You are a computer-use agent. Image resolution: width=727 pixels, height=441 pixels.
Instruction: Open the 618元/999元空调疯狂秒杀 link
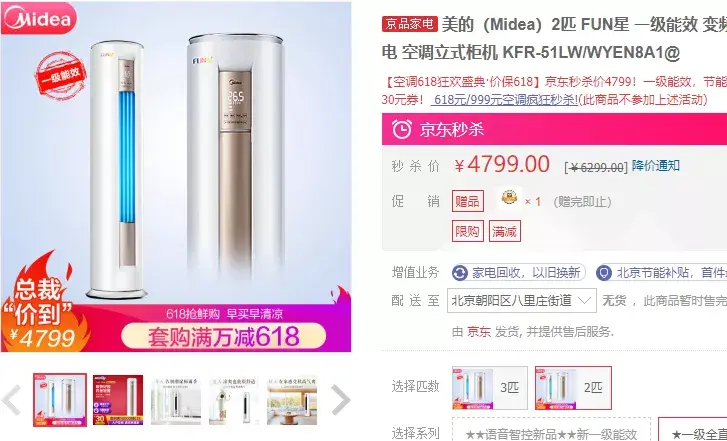pos(504,99)
